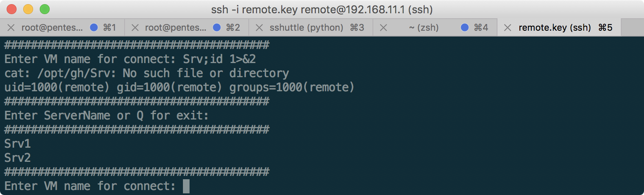The image size is (644, 195).
Task: Click the blue activity dot on zsh tab
Action: 464,28
